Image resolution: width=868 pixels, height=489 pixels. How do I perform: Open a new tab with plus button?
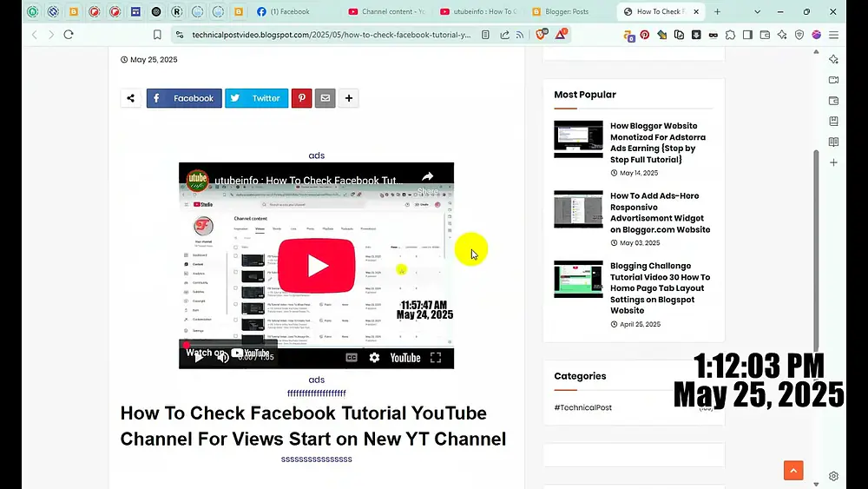point(718,11)
